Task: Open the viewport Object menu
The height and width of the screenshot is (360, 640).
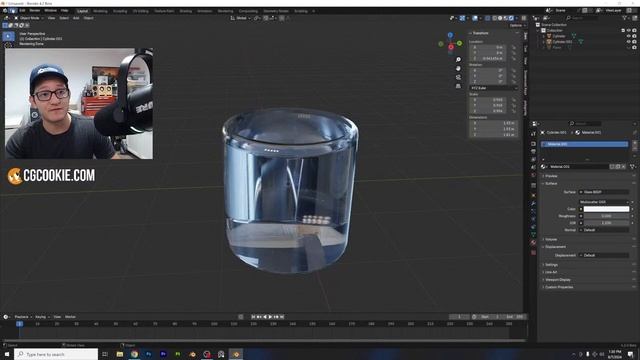Action: [x=89, y=18]
